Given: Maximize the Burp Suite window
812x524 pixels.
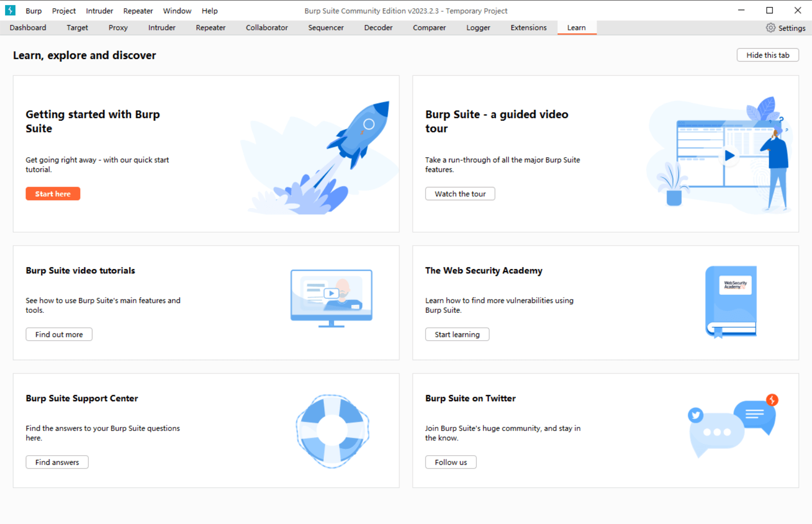Looking at the screenshot, I should coord(769,10).
